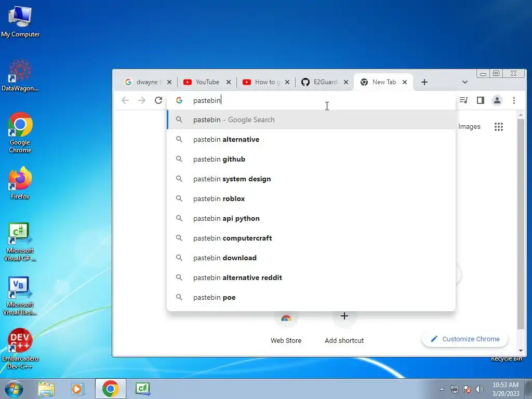Open the Firefox desktop shortcut
This screenshot has width=532, height=399.
[x=20, y=182]
